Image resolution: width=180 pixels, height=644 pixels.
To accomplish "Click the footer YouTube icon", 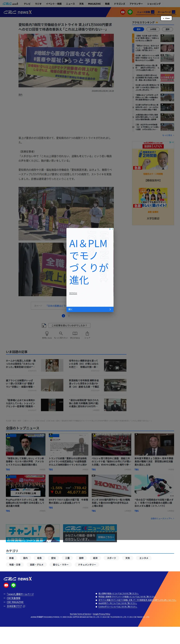I will 6,585.
